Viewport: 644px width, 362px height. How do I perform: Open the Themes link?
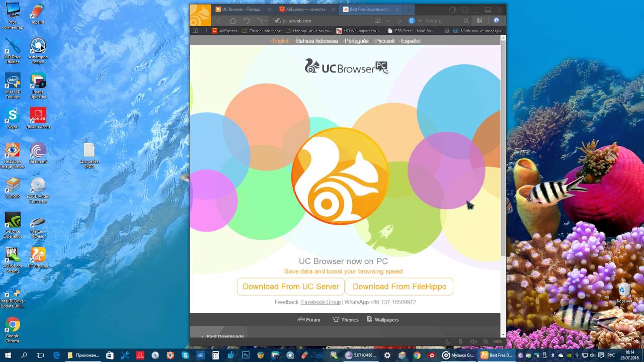(x=346, y=319)
